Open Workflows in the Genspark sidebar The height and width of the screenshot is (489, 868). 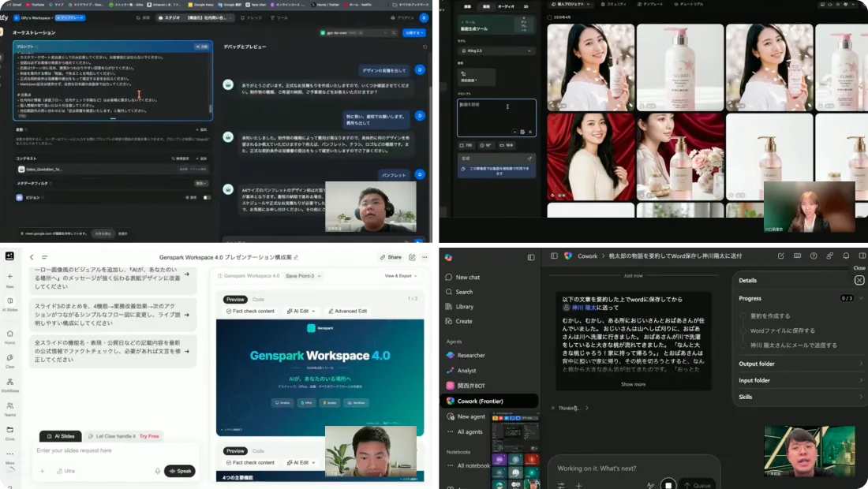pyautogui.click(x=10, y=382)
